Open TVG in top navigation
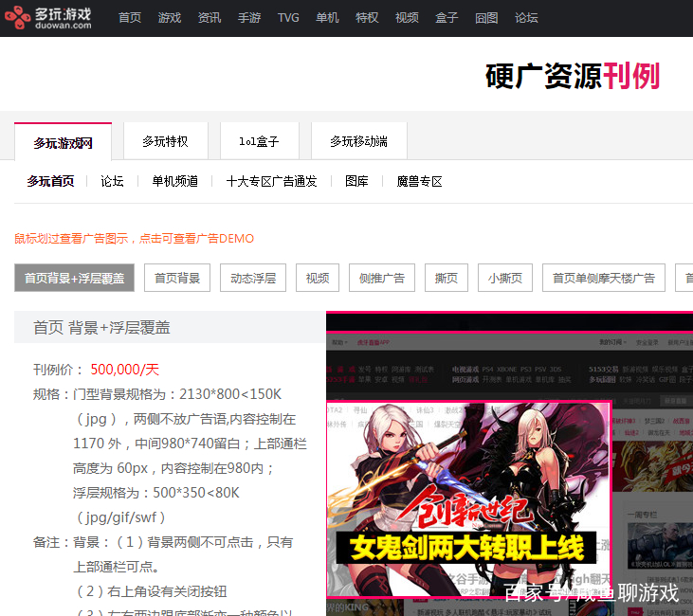 [x=288, y=18]
